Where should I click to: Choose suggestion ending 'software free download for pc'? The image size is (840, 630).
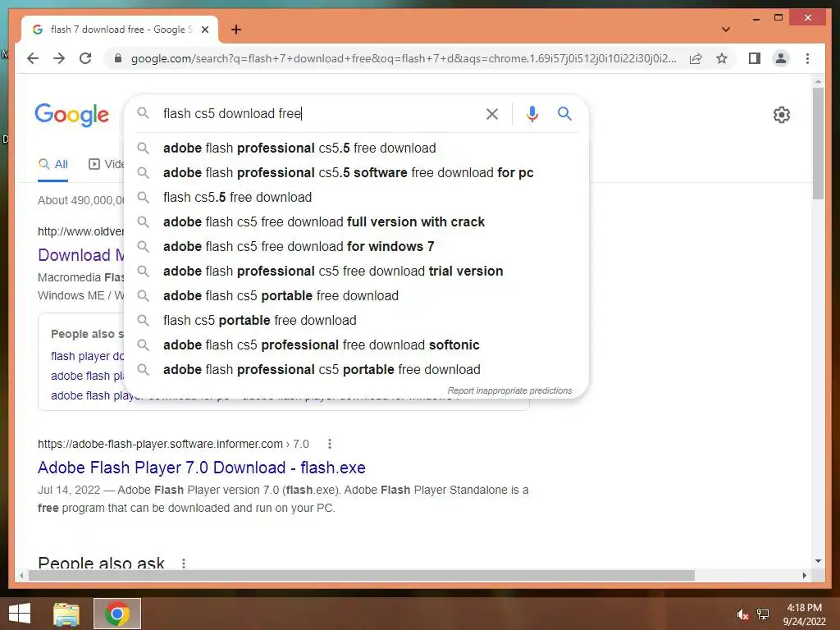(356, 172)
